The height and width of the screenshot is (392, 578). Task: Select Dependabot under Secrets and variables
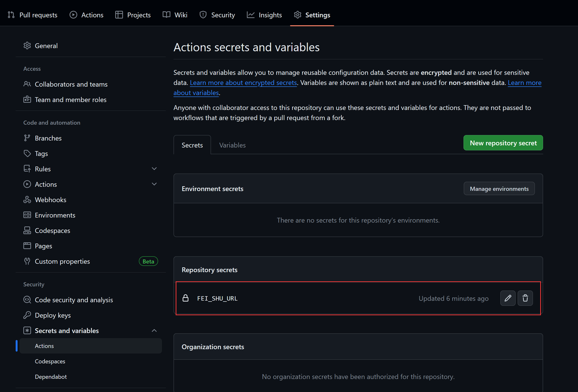point(90,376)
